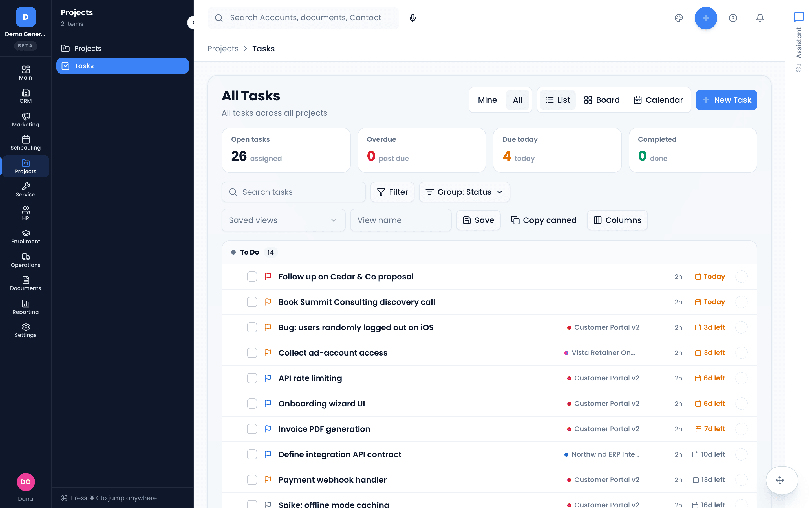The image size is (812, 508).
Task: Check the Onboarding wizard UI task
Action: [x=252, y=404]
